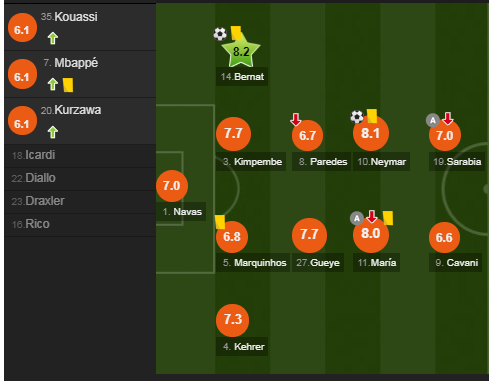489x381 pixels.
Task: Click the red substitution arrow above Paredes
Action: coord(296,119)
